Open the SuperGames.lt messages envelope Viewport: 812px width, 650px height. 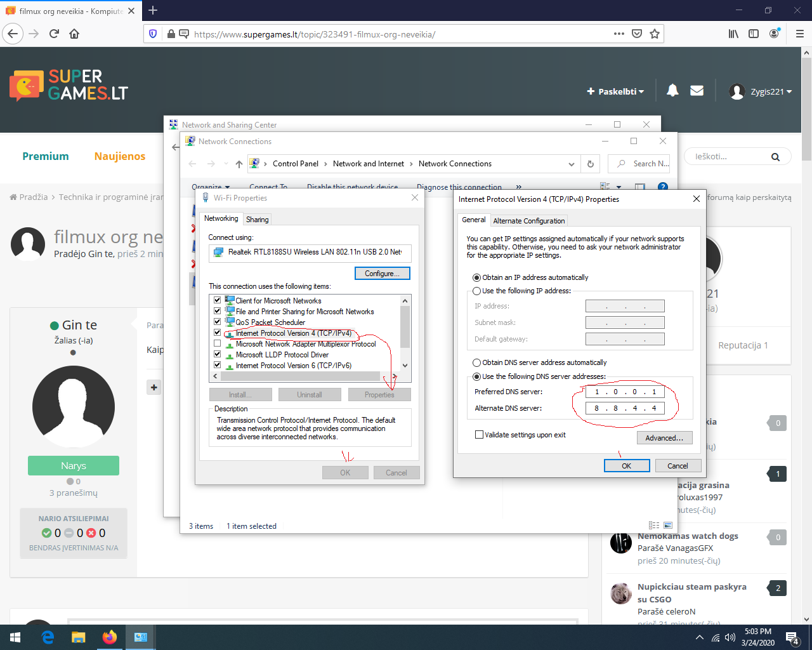697,91
